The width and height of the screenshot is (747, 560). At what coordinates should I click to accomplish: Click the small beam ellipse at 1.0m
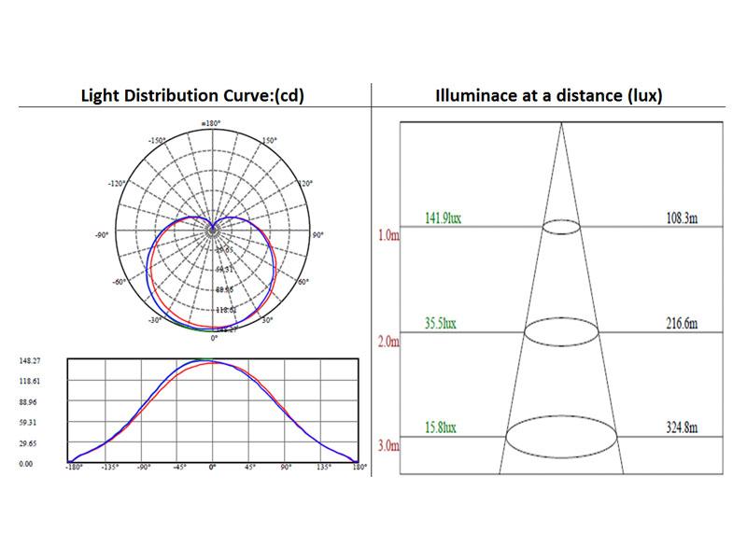pyautogui.click(x=561, y=227)
